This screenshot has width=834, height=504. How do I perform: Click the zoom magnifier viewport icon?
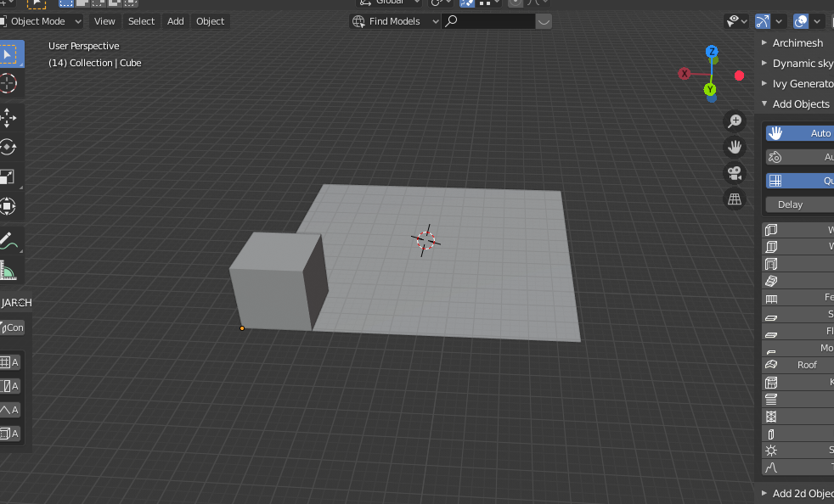(x=735, y=121)
